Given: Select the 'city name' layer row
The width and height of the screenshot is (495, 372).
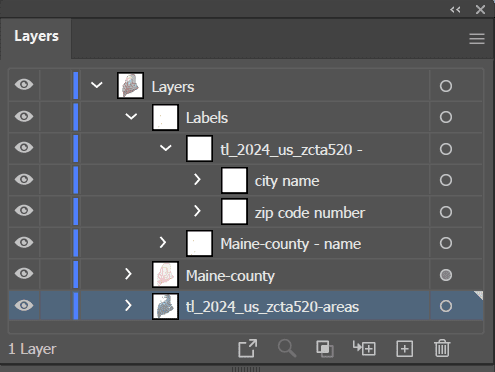Looking at the screenshot, I should pos(246,180).
